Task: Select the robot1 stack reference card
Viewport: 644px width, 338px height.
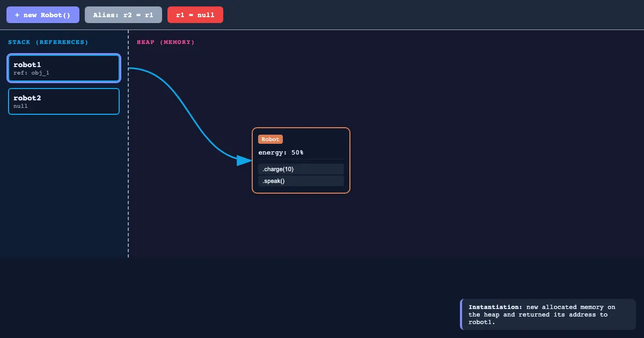Action: pyautogui.click(x=64, y=68)
